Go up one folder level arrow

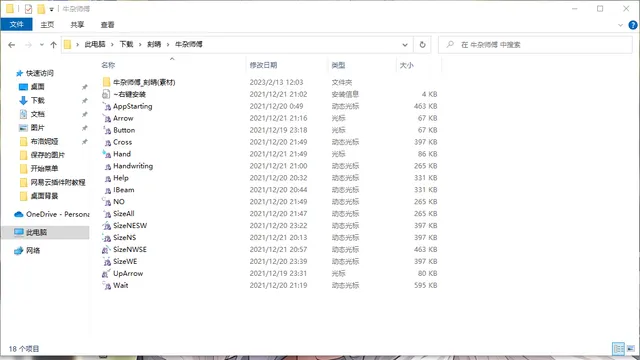tap(53, 45)
